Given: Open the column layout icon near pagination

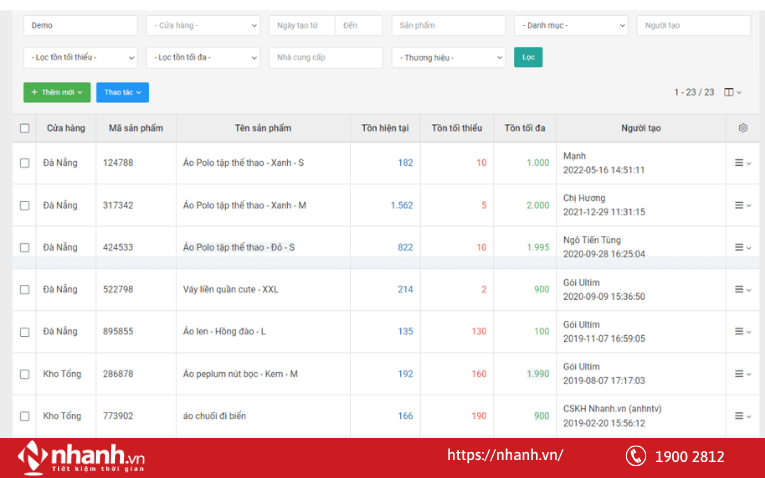Looking at the screenshot, I should pyautogui.click(x=733, y=92).
